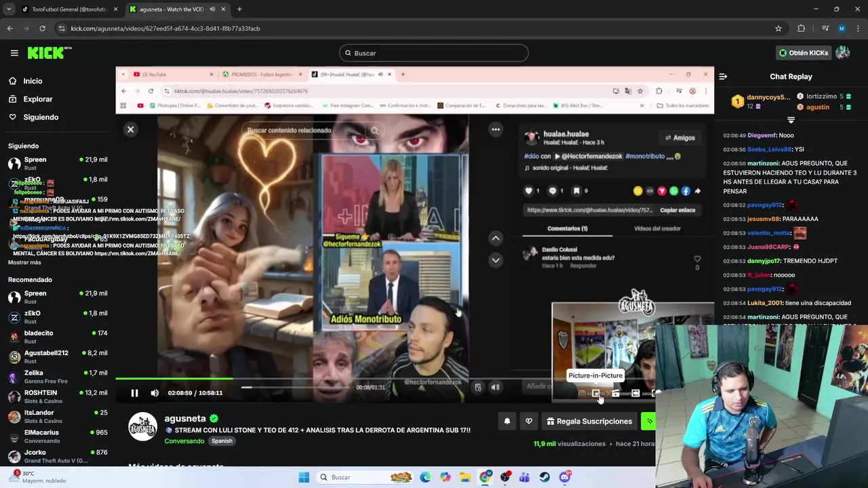This screenshot has width=868, height=488.
Task: Open Jcorko Grand Theft Auto channel
Action: 58,456
